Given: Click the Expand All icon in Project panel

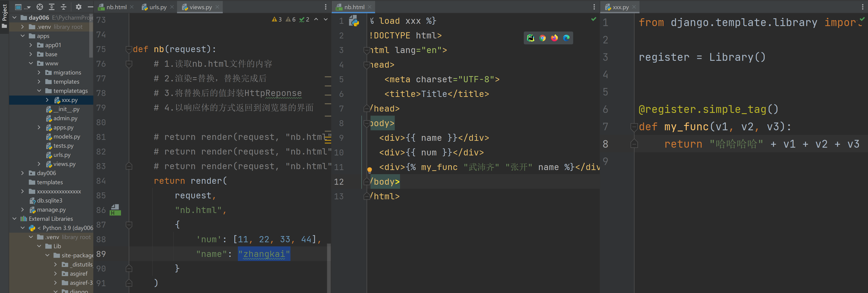Looking at the screenshot, I should [51, 7].
